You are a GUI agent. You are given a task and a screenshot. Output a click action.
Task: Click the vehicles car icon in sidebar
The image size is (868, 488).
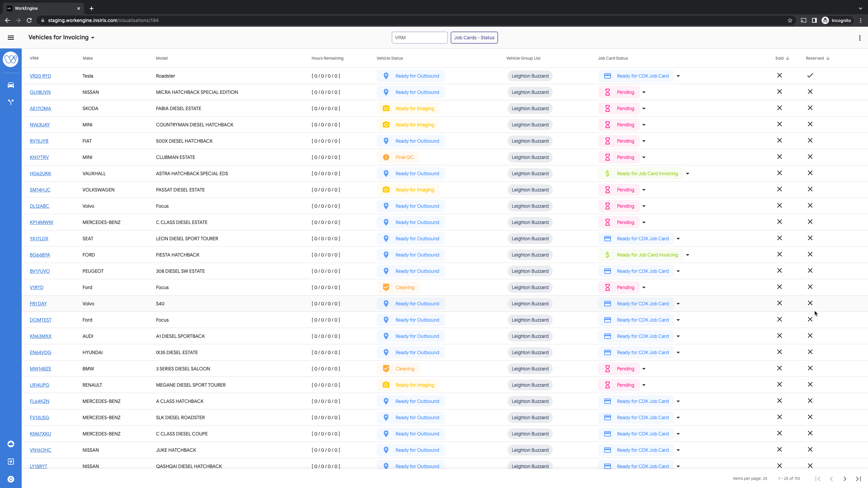[x=11, y=85]
